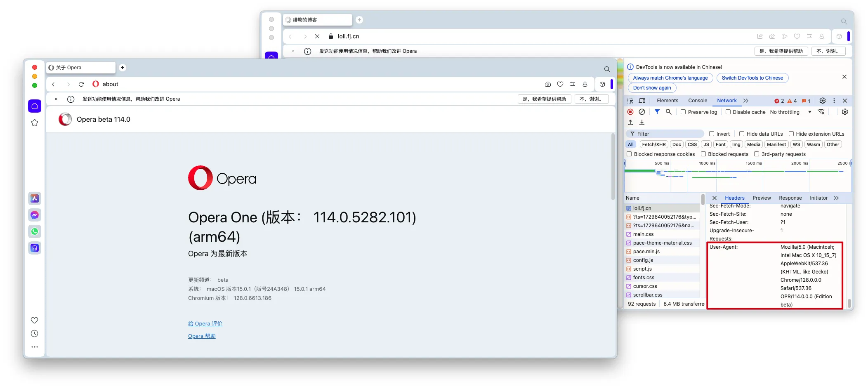Image resolution: width=868 pixels, height=389 pixels.
Task: Clear the network log
Action: (x=642, y=112)
